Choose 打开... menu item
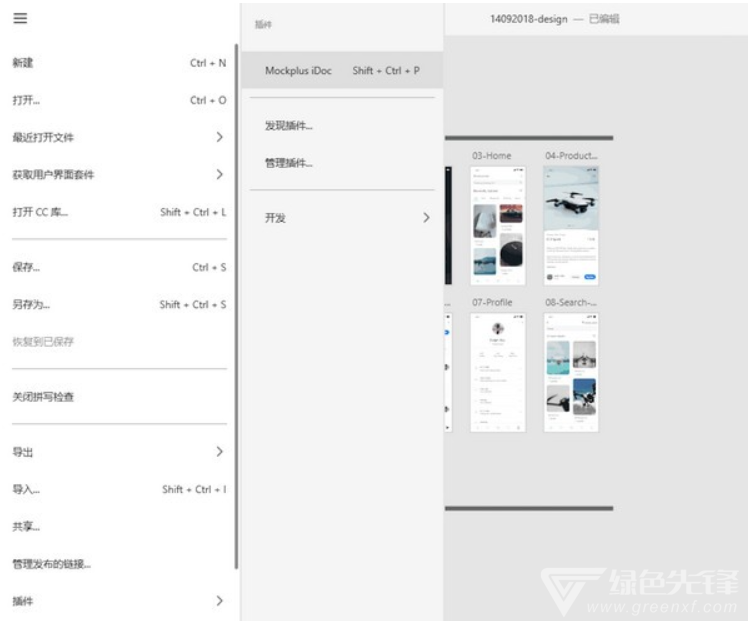748x621 pixels. pos(119,100)
